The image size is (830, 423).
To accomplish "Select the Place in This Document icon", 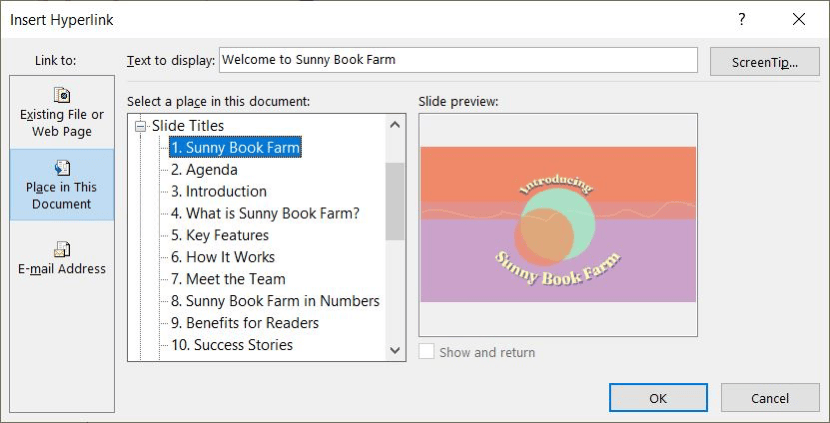I will point(62,168).
